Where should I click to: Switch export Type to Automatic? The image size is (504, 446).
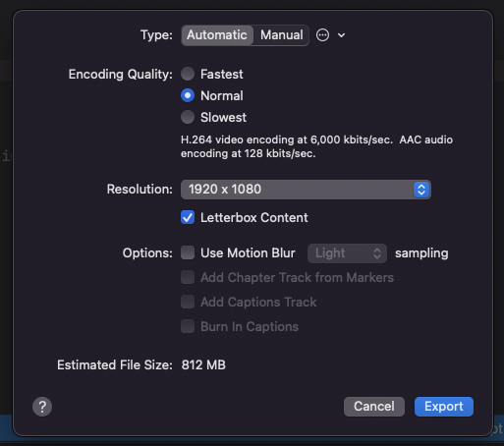(217, 35)
